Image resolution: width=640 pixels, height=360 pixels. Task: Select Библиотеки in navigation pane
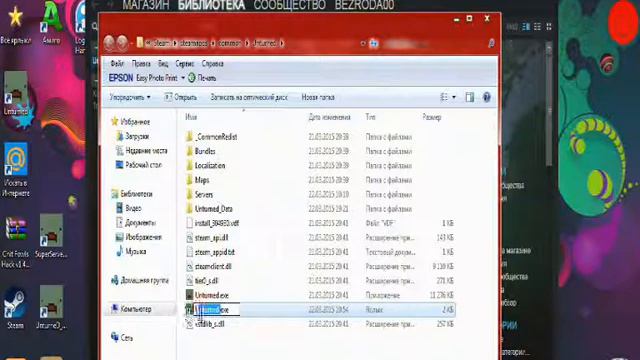[131, 194]
